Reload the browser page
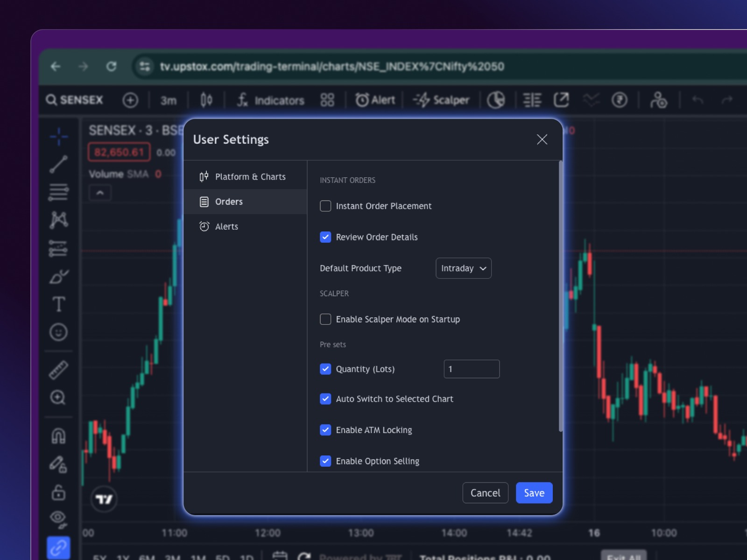 click(111, 67)
